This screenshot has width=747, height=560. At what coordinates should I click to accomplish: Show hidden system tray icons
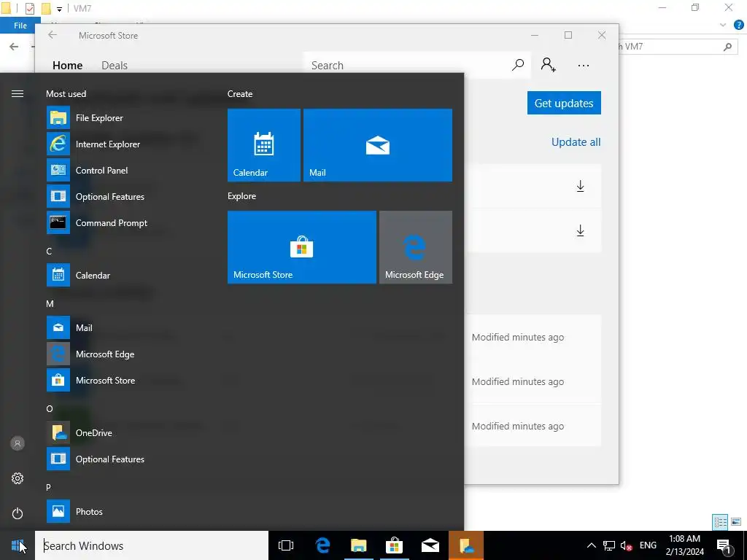point(591,545)
